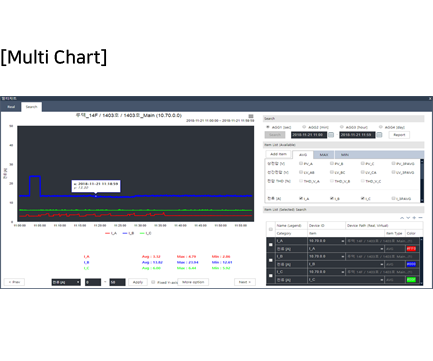This screenshot has height=361, width=433.
Task: Click the end datetime input field
Action: (x=357, y=135)
